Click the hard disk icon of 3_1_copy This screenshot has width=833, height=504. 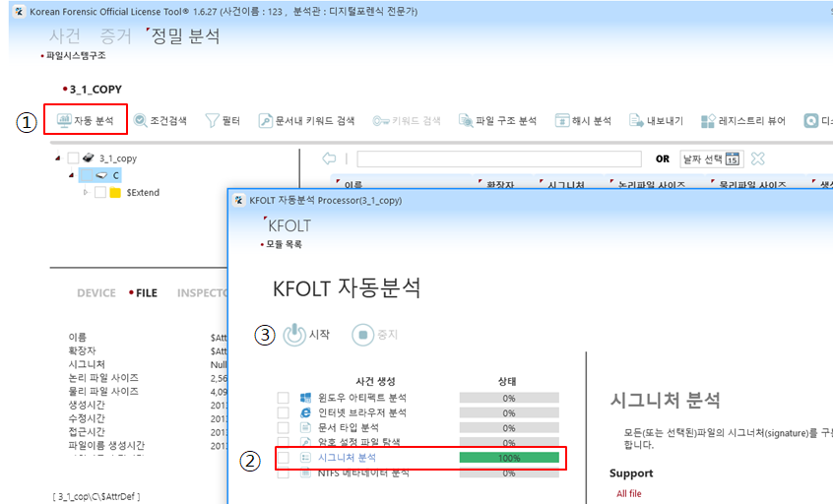tap(89, 157)
